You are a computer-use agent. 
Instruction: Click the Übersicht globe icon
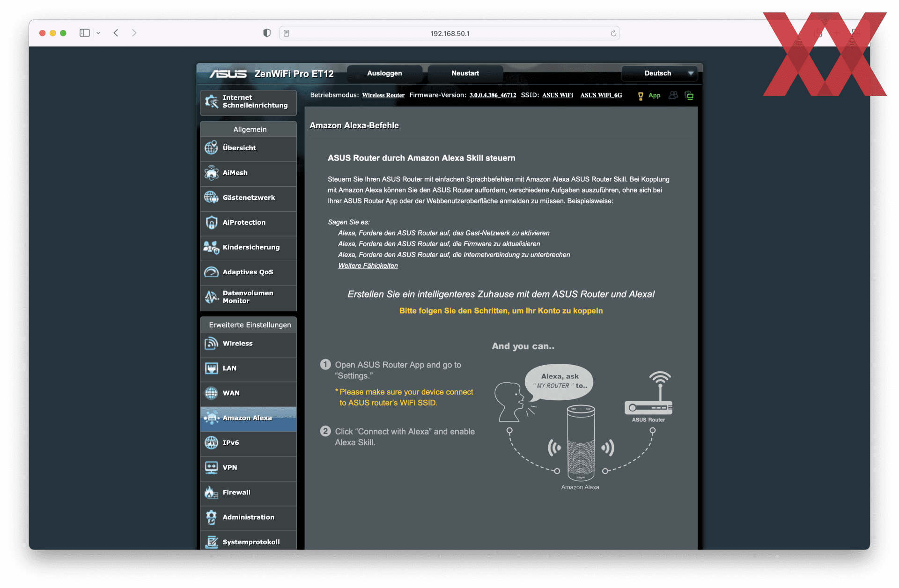click(x=211, y=148)
